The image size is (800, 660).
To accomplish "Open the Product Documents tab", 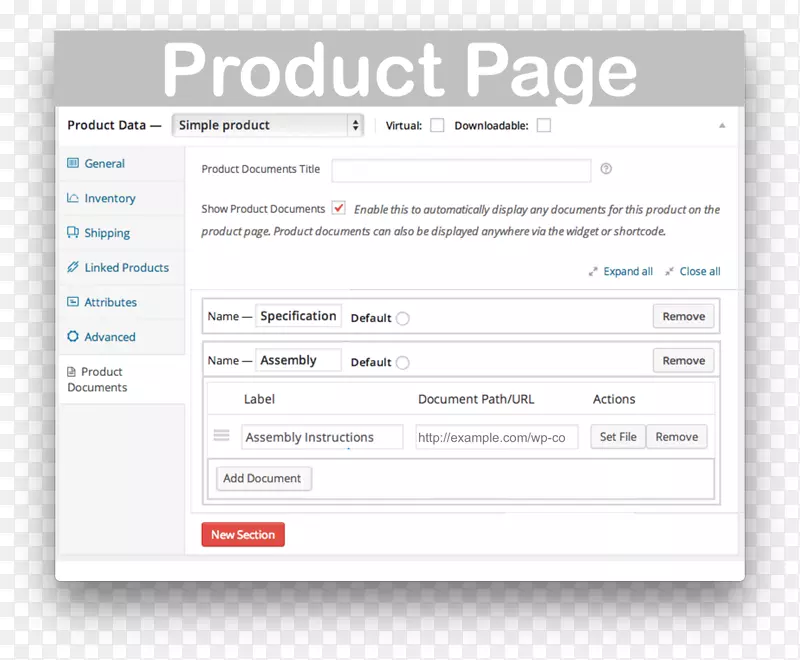I will pos(97,379).
